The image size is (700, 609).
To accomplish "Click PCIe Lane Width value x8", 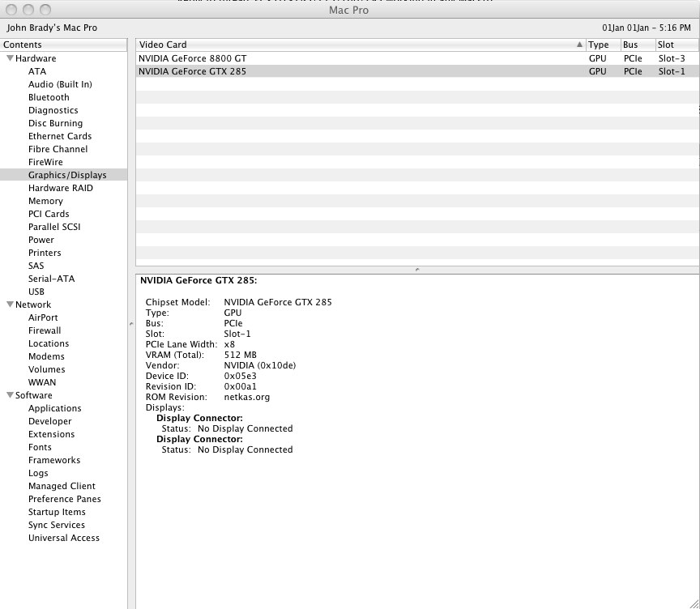I will 229,344.
